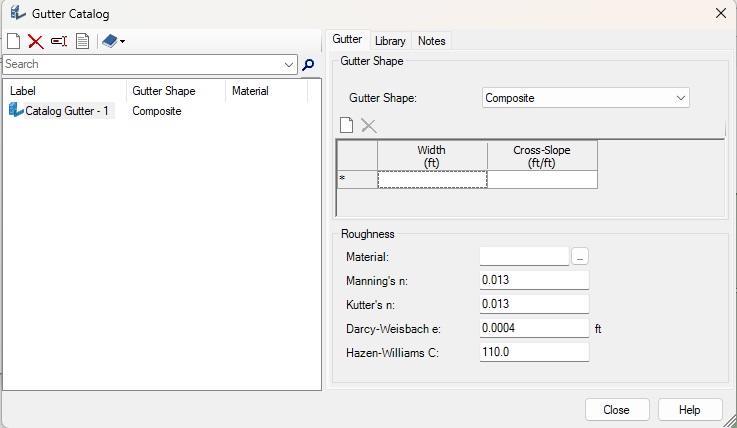The height and width of the screenshot is (428, 737).
Task: Expand the search box dropdown arrow
Action: 290,64
